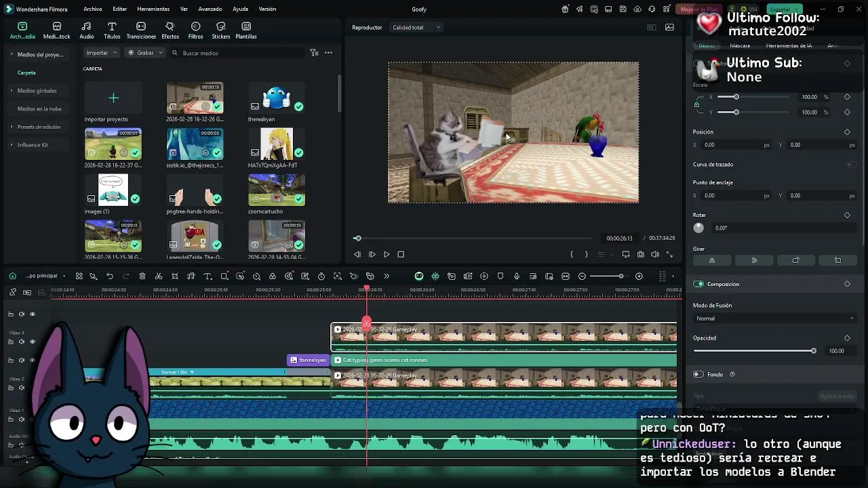Open the Audio media tab
The image size is (868, 488).
coord(87,30)
